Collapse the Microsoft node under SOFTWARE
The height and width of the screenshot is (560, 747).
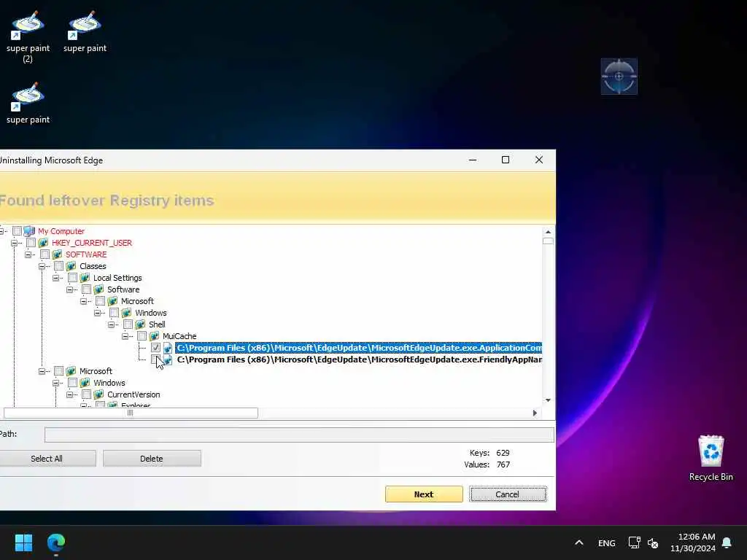point(42,371)
